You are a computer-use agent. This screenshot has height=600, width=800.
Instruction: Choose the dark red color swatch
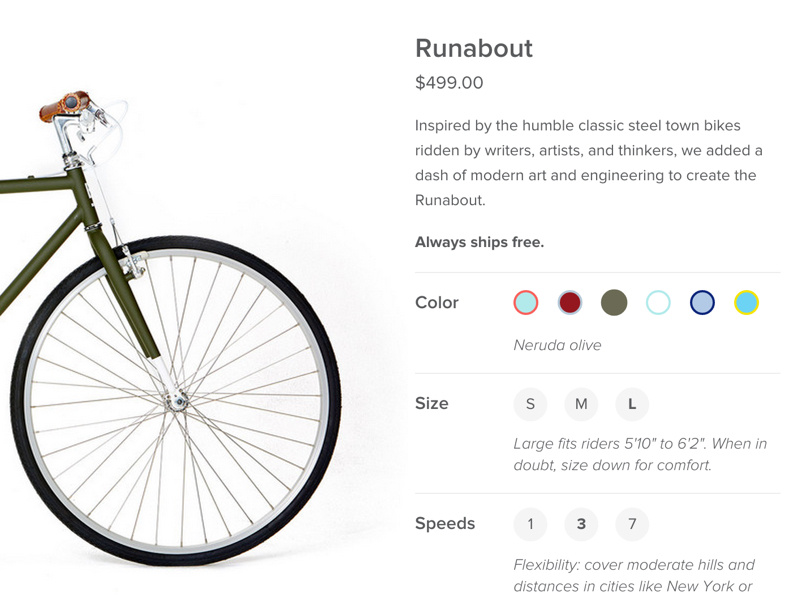click(568, 302)
